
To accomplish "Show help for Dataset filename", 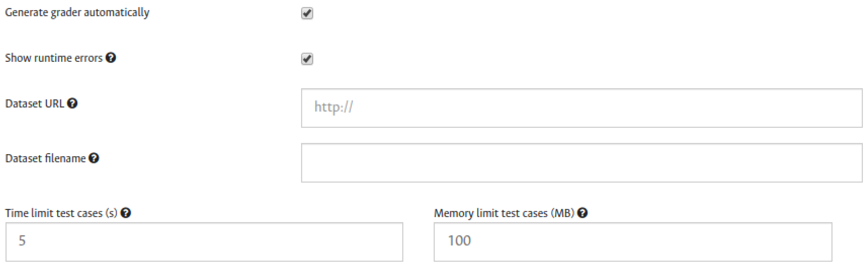I will pos(94,158).
